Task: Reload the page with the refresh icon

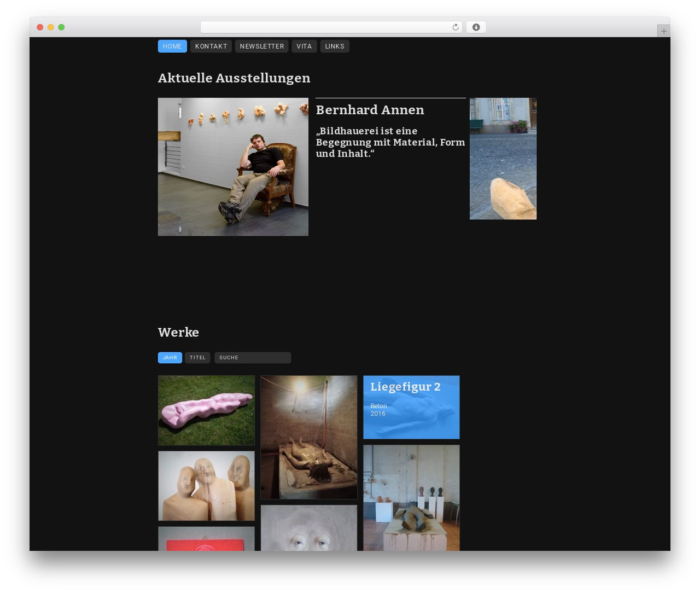Action: coord(455,27)
